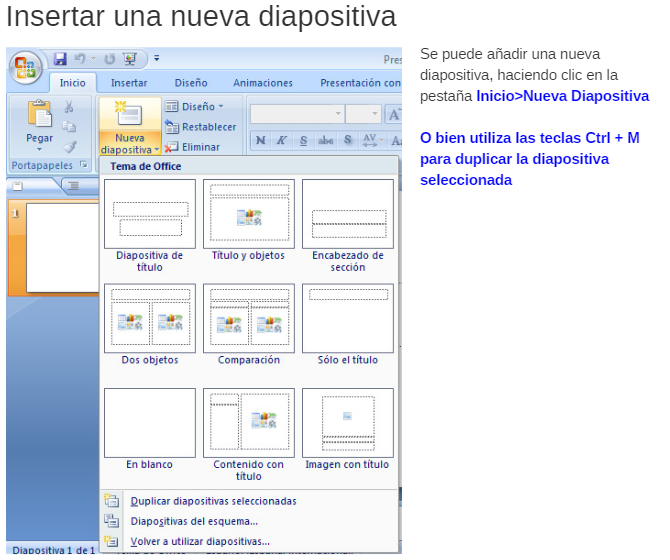
Task: Open the font name combo box
Action: coord(297,114)
